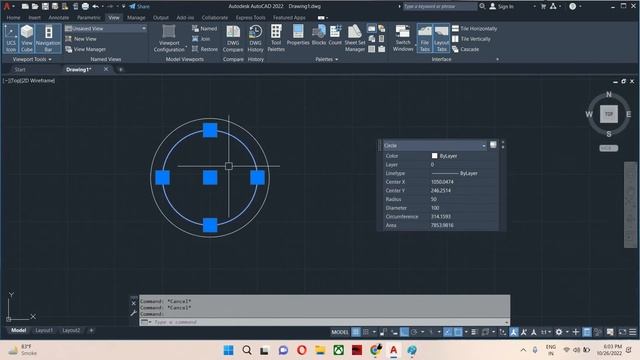Screen dimensions: 640x360
Task: Open the Annotate ribbon tab
Action: coord(58,18)
